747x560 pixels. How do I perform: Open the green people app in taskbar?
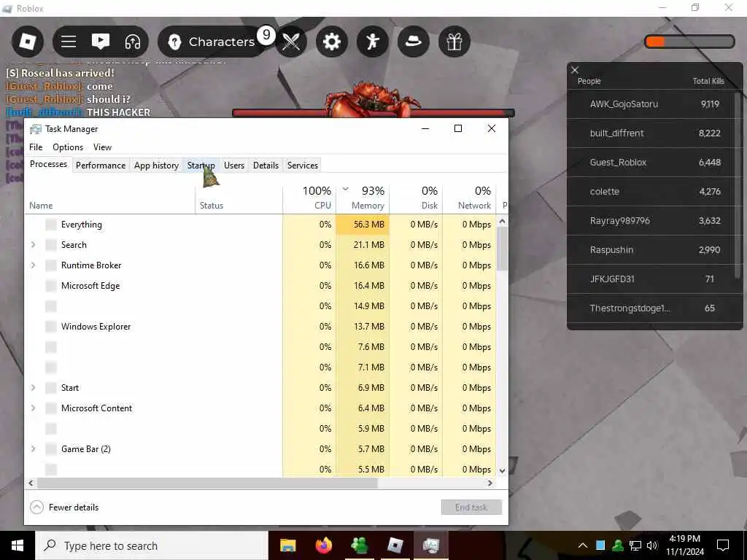tap(360, 545)
